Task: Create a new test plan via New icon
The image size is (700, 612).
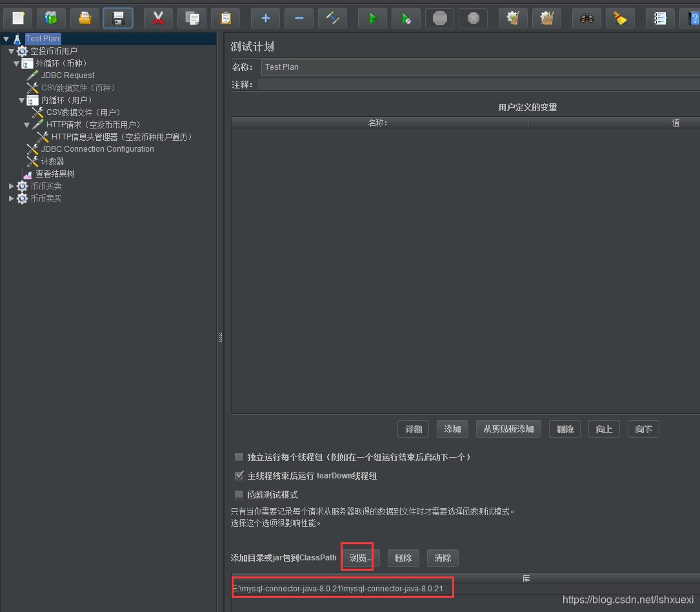Action: coord(18,18)
